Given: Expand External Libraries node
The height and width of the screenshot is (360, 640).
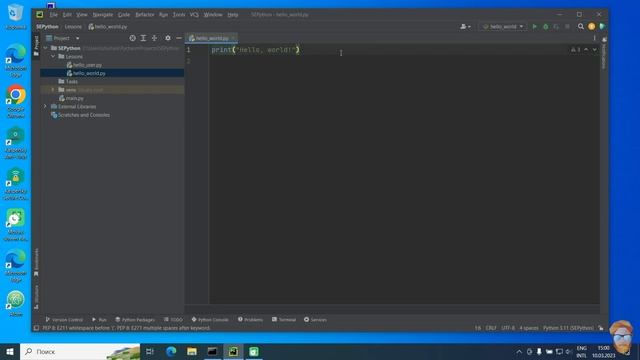Looking at the screenshot, I should [45, 107].
